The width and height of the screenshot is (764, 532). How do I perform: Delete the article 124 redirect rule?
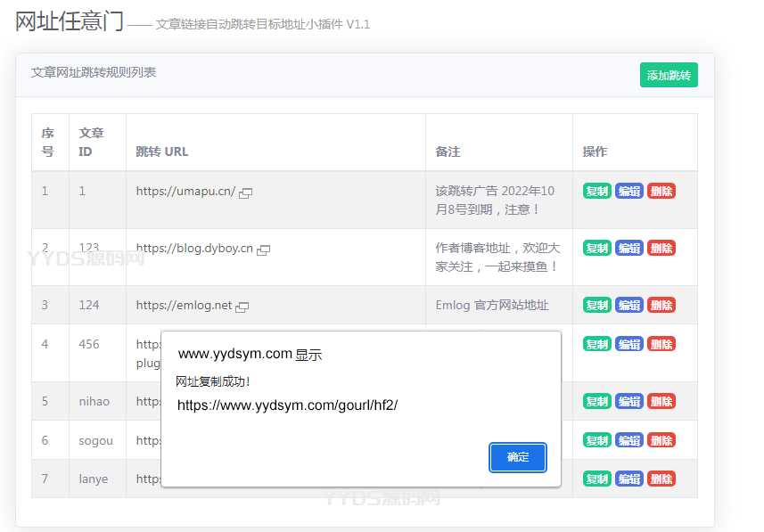click(661, 305)
